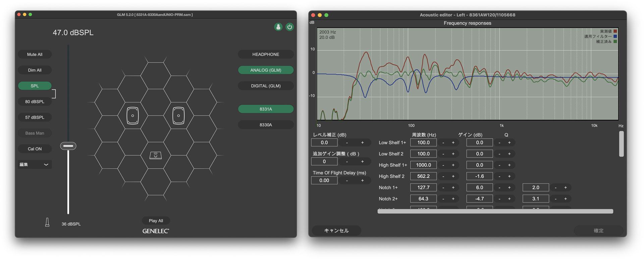Click Low Shelf 2 frequency field

[423, 154]
